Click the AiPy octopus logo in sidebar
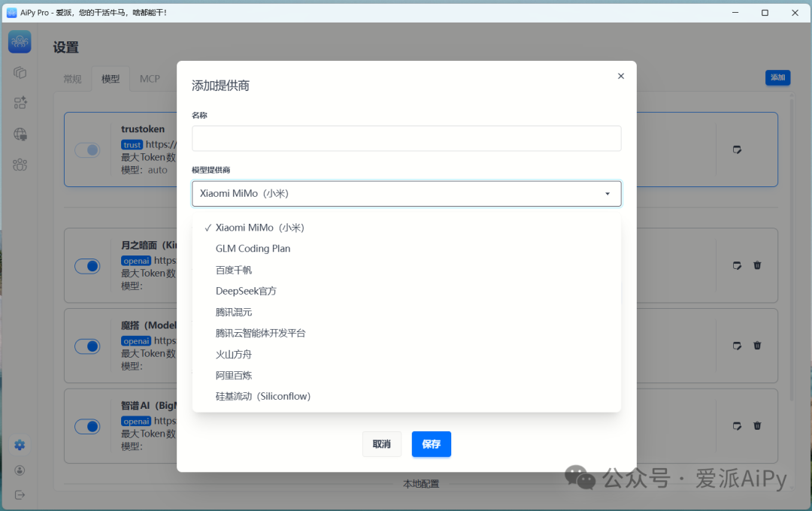 click(20, 41)
